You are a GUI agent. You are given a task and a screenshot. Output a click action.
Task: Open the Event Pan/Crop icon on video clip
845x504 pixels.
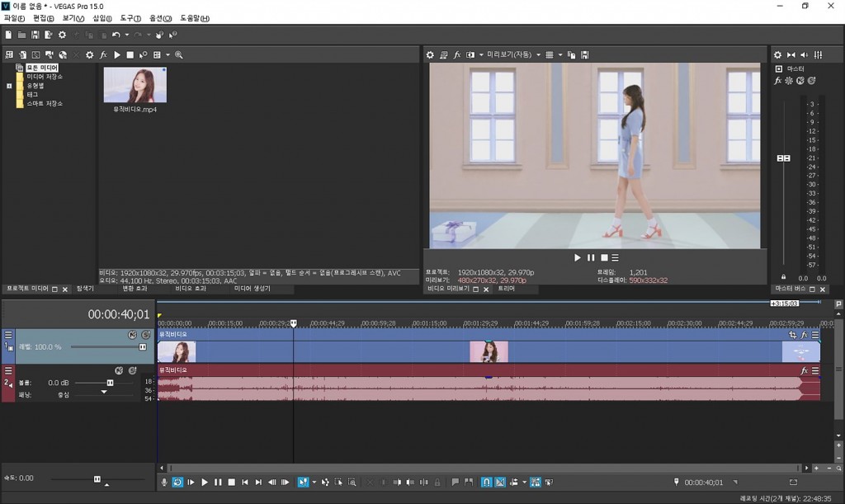[x=793, y=335]
